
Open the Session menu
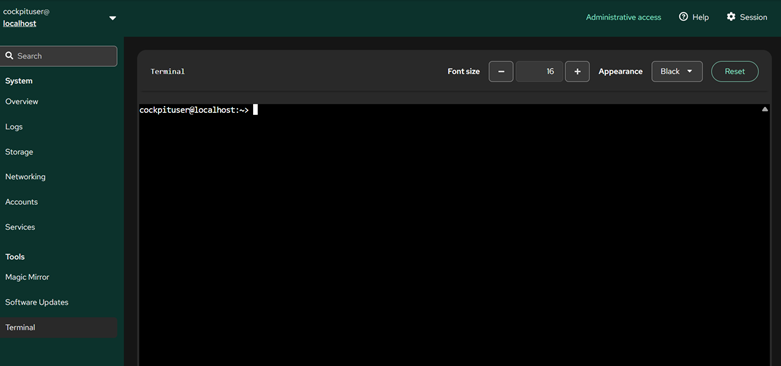[747, 17]
